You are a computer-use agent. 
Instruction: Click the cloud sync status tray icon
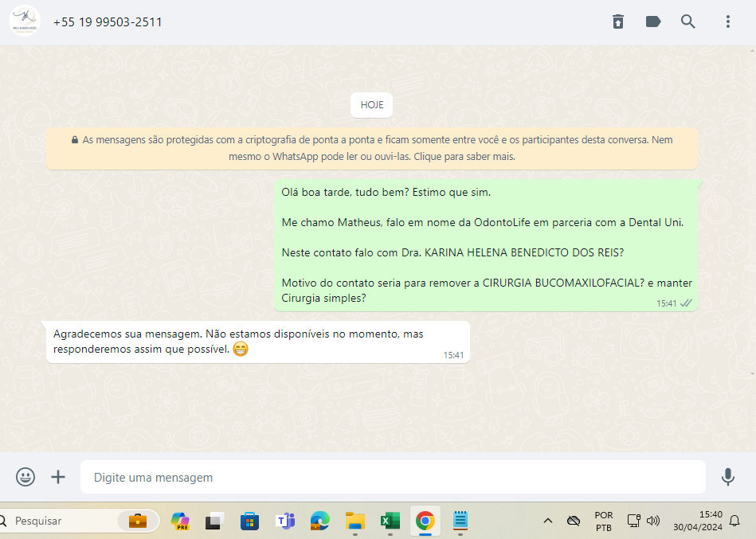coord(574,521)
